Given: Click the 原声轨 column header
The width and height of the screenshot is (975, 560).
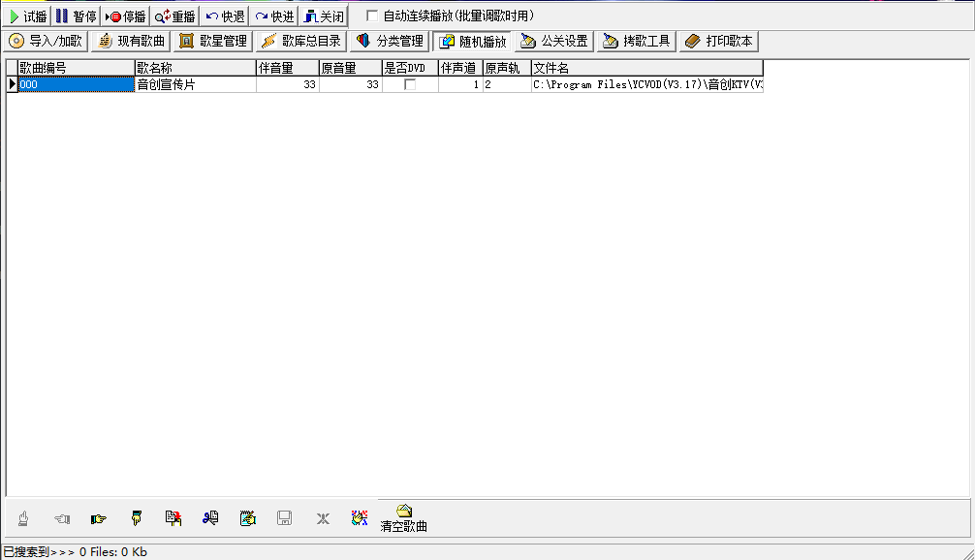Looking at the screenshot, I should pos(508,68).
